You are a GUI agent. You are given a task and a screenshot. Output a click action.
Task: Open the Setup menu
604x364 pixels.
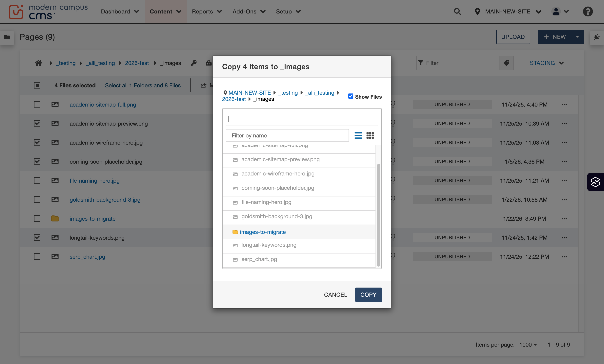288,11
